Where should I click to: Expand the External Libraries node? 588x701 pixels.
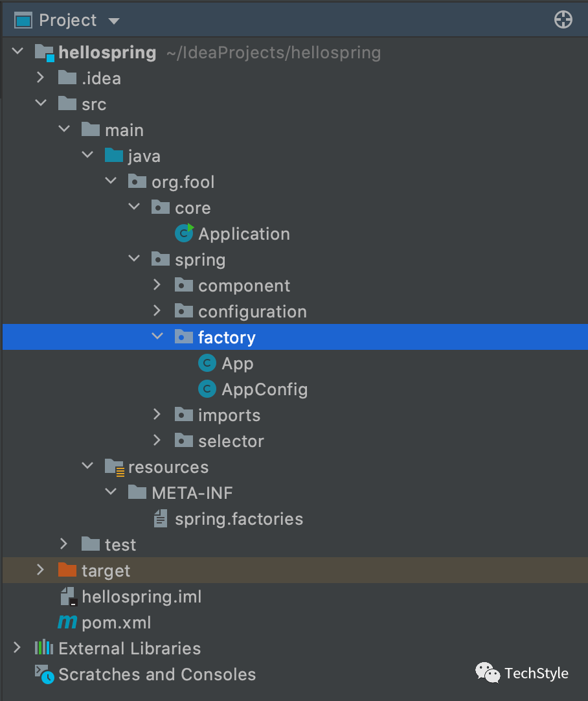click(x=17, y=648)
